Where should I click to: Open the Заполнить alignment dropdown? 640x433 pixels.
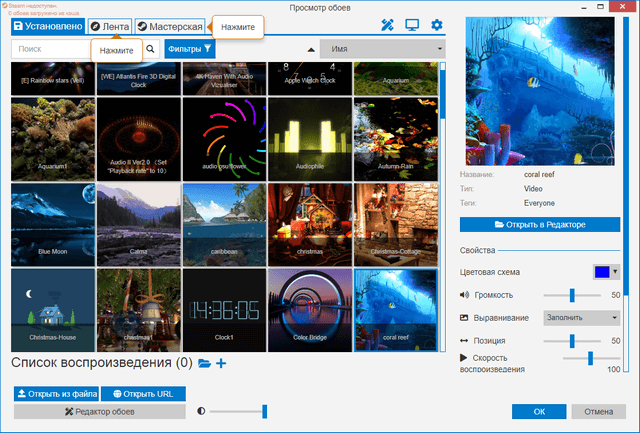582,318
